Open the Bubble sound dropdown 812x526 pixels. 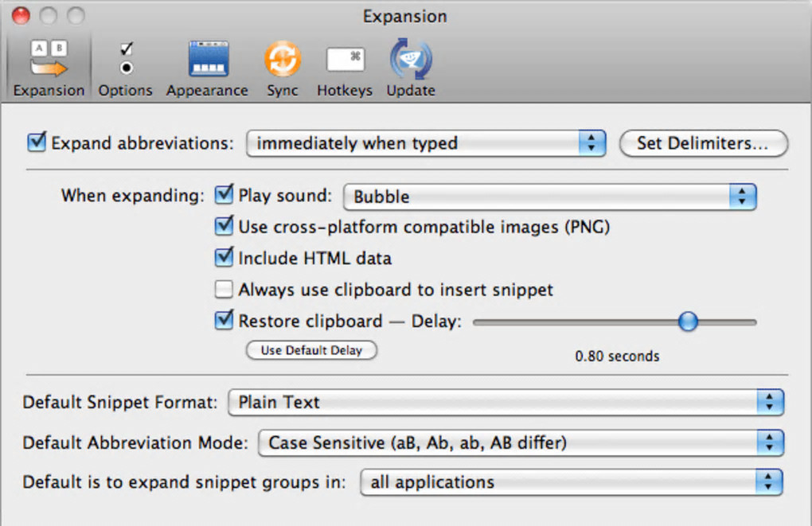click(x=548, y=197)
